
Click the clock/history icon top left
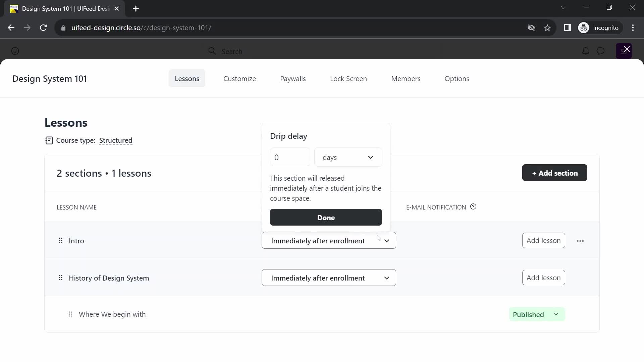click(15, 50)
